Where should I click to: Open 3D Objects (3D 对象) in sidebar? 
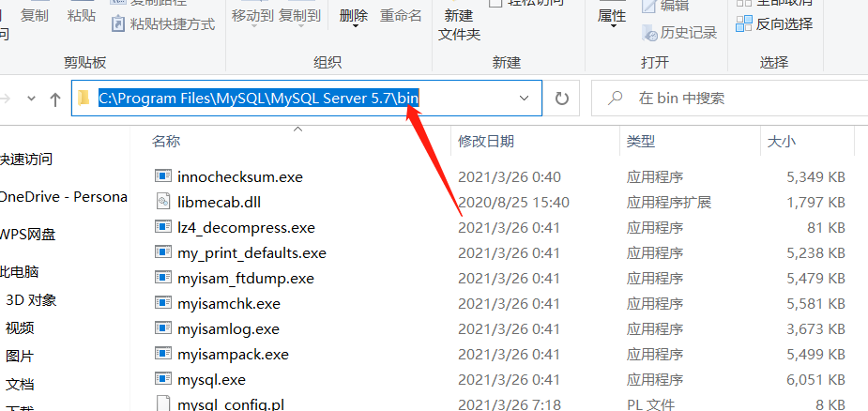[x=31, y=300]
